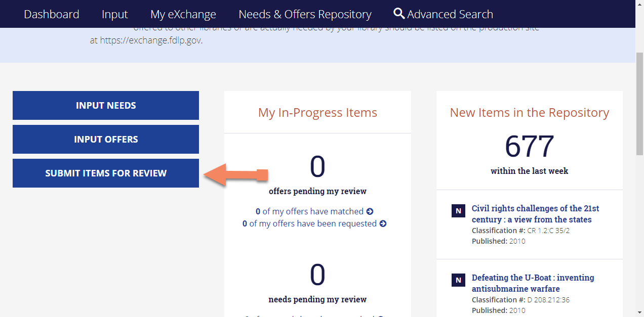This screenshot has height=317, width=644.
Task: Click the INPUT OFFERS button
Action: 106,140
